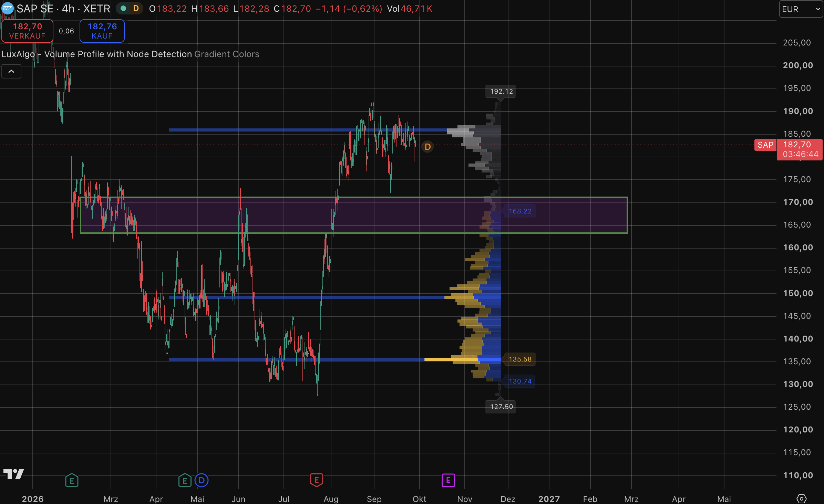Click the volume value 46,71K
The image size is (824, 504).
(x=416, y=9)
